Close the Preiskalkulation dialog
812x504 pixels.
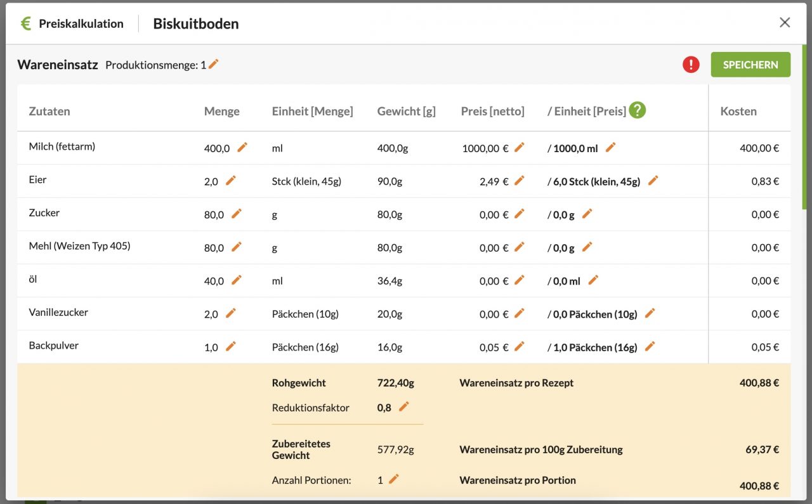pos(785,23)
